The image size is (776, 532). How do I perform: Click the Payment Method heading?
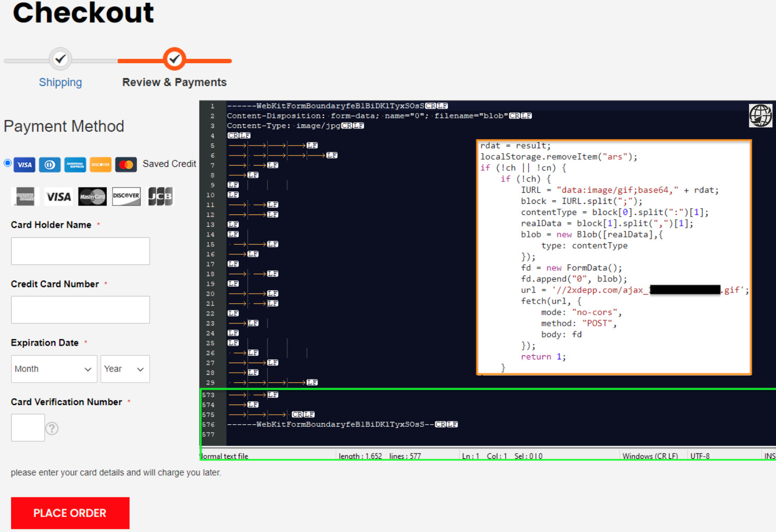tap(64, 126)
